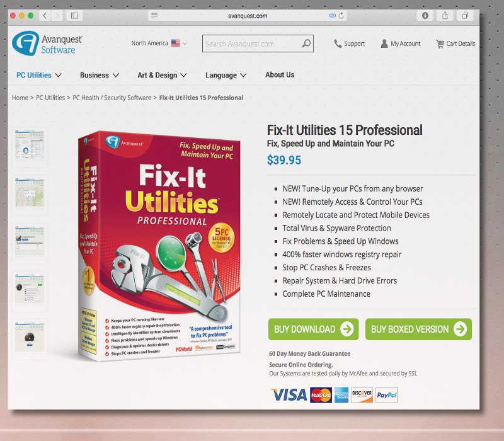
Task: Mute tab audio with the speaker icon
Action: 332,15
